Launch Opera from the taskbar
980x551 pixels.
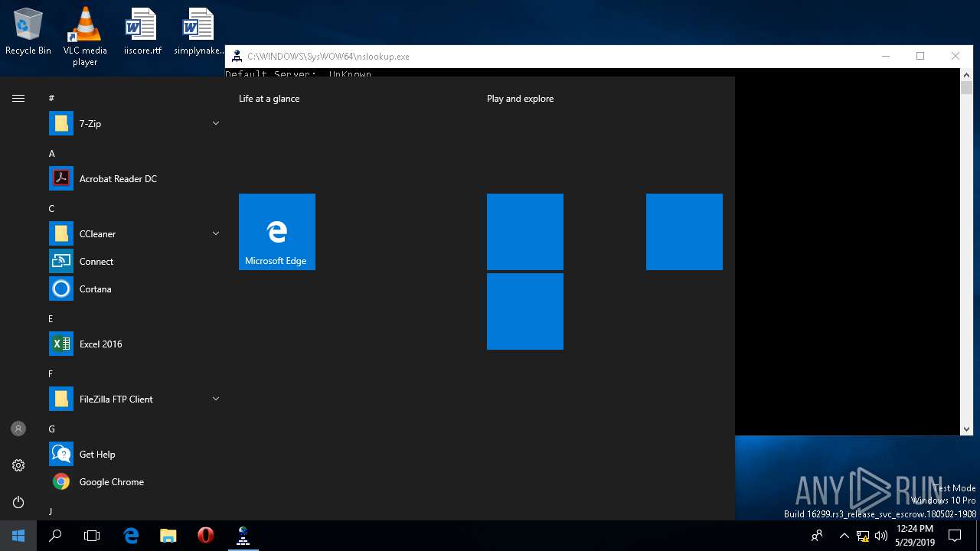(205, 536)
